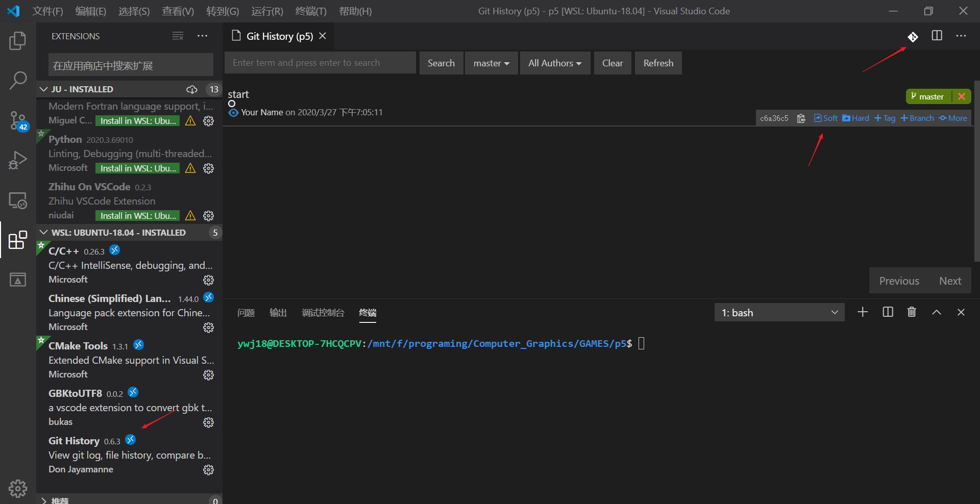The width and height of the screenshot is (980, 504).
Task: Click +Tag link for commit
Action: tap(885, 118)
